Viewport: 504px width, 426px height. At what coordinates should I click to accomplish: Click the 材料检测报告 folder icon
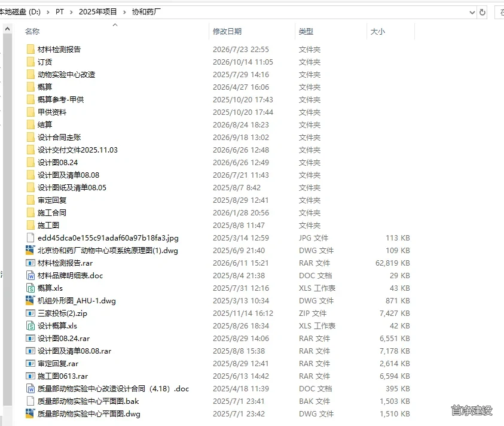pos(30,49)
